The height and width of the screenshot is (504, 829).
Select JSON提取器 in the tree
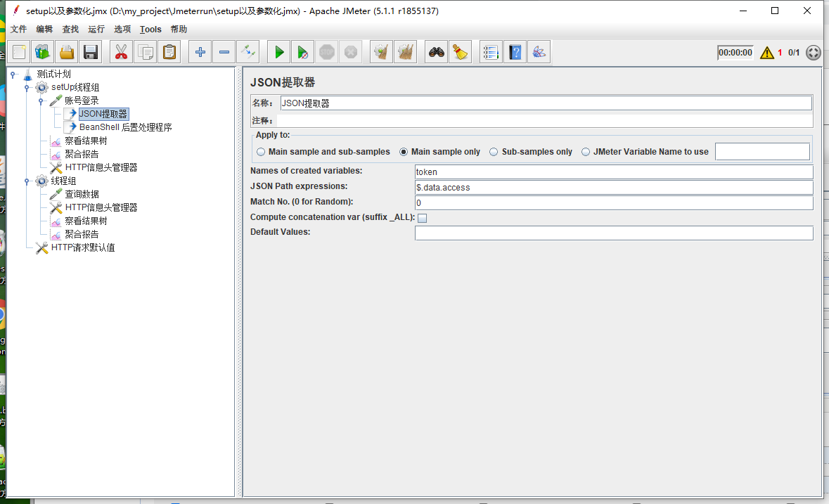coord(103,114)
